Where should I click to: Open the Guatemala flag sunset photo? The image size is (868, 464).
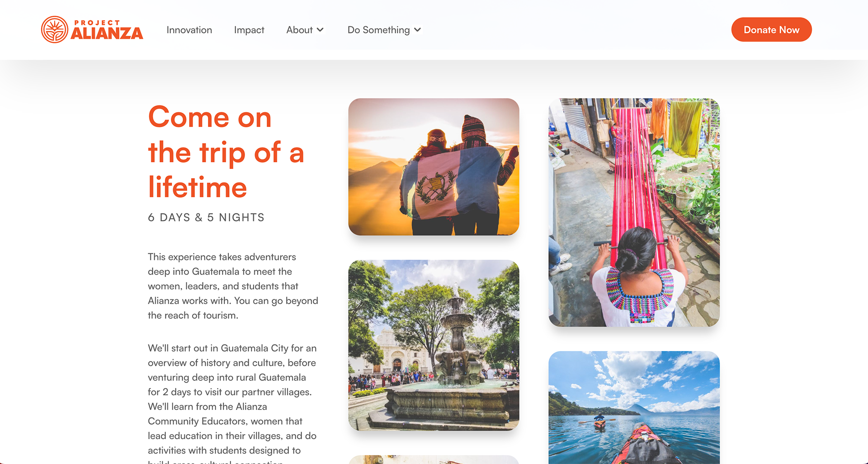click(x=434, y=167)
